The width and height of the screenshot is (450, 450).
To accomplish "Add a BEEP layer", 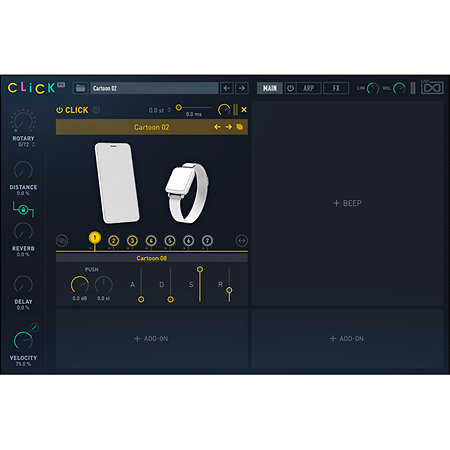I will (347, 203).
